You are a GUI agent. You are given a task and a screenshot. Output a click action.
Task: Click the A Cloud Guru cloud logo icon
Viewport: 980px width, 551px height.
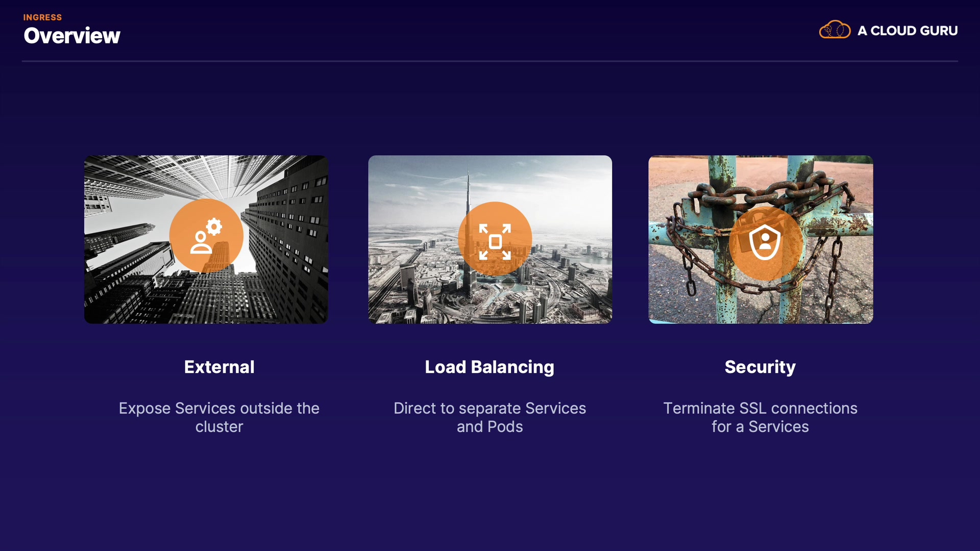pos(835,30)
